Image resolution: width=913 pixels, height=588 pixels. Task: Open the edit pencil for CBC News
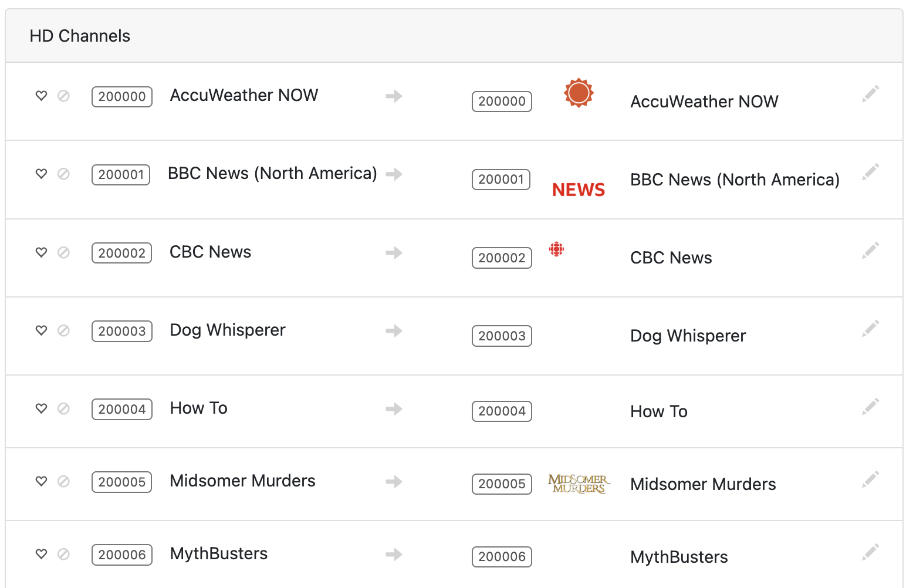tap(870, 251)
